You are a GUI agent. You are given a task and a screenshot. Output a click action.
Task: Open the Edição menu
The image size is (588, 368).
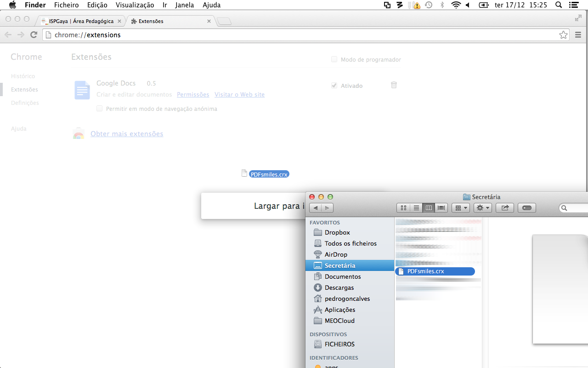click(x=97, y=5)
